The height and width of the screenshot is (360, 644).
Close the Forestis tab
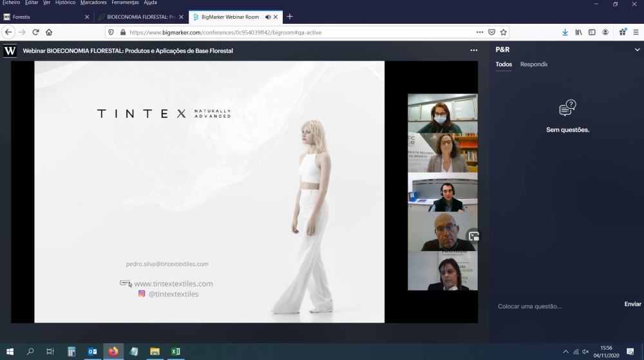pyautogui.click(x=87, y=17)
